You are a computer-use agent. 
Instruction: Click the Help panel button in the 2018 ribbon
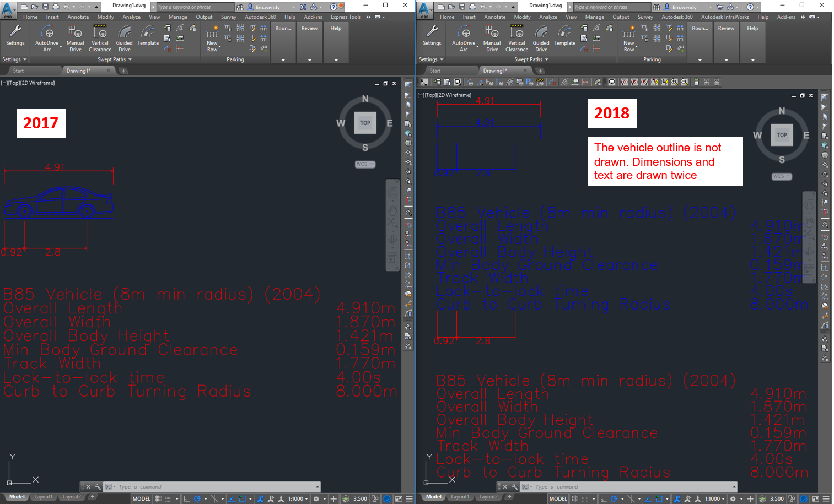(x=752, y=43)
